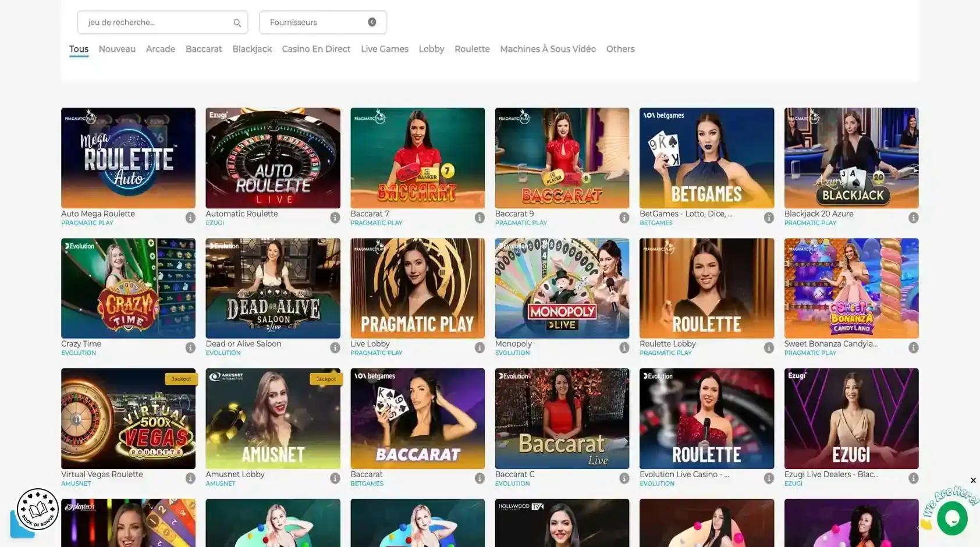Open the Others category tab

click(620, 49)
